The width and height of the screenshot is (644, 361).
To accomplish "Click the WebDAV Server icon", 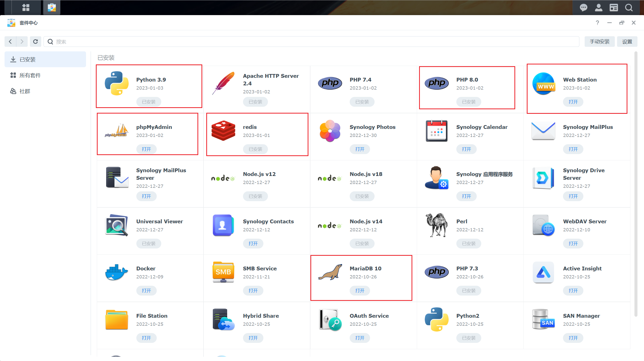I will (543, 225).
